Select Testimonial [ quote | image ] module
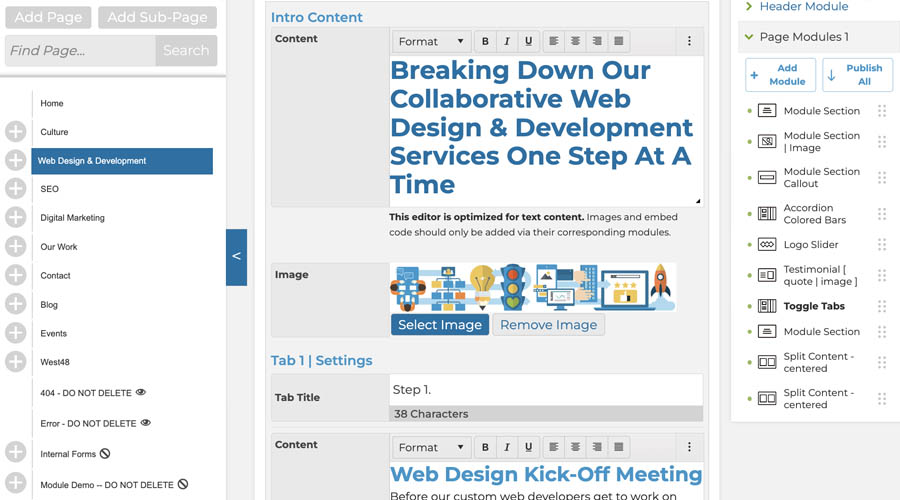900x500 pixels. click(x=820, y=275)
